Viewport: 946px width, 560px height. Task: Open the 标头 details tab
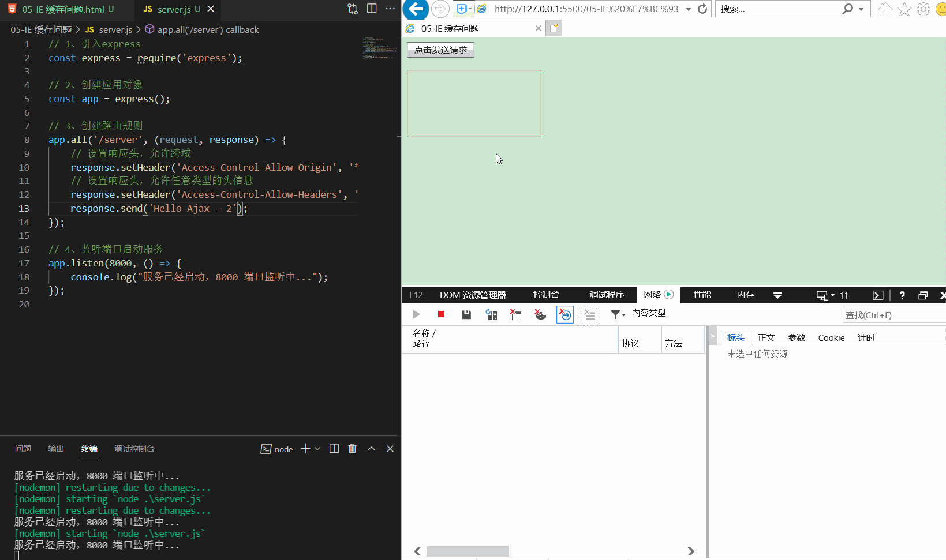pyautogui.click(x=735, y=338)
